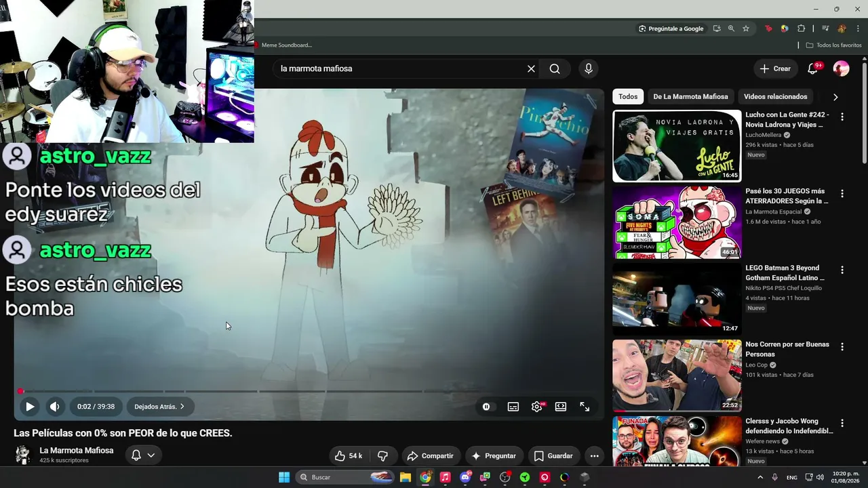
Task: Click the Preguntar button
Action: pyautogui.click(x=494, y=456)
